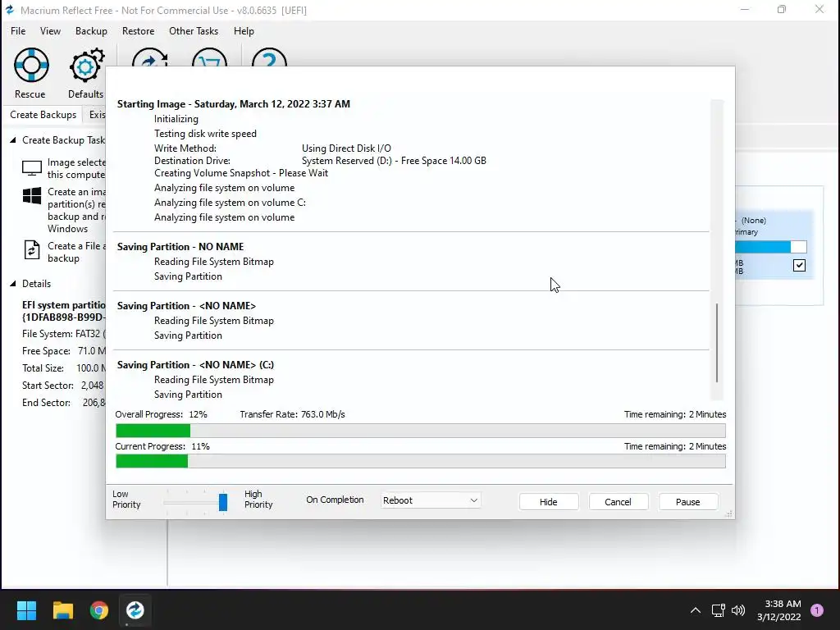Screen dimensions: 840x630
Task: Click the update arrow toolbar icon
Action: pos(150,57)
